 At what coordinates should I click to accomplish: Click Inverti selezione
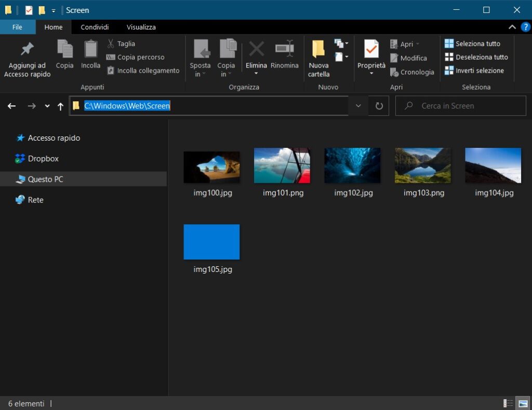pyautogui.click(x=474, y=71)
